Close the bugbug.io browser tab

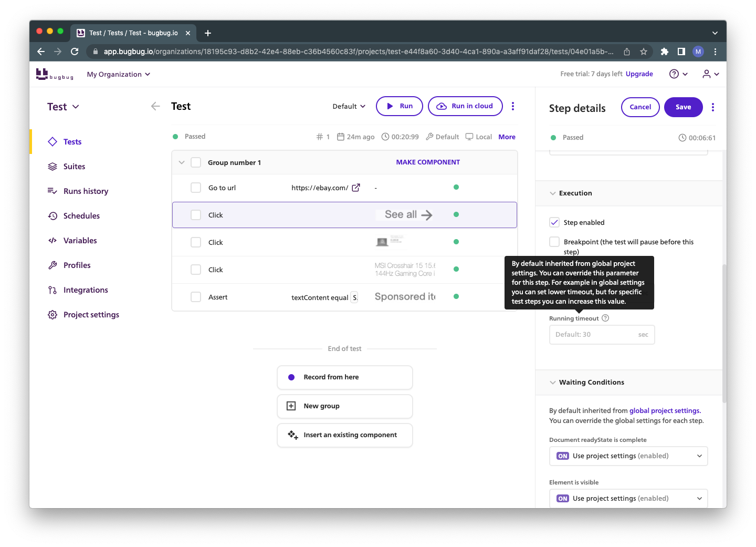[x=188, y=33]
